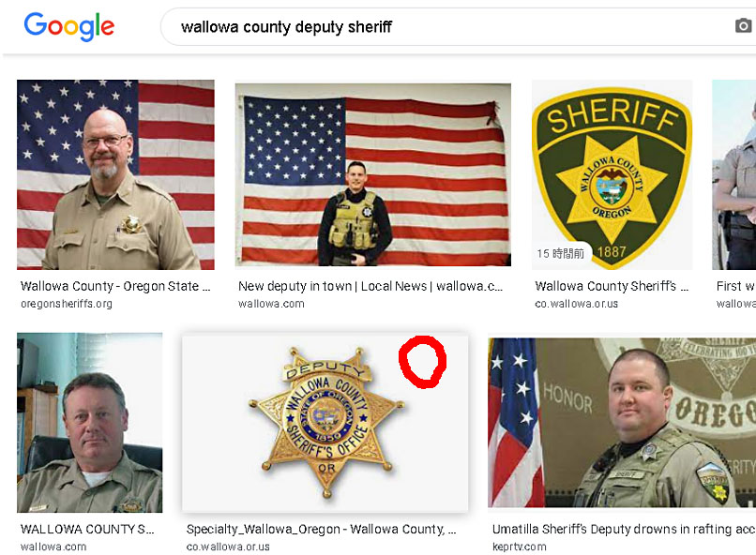Open 'WALLOWA COUNTY S...' result title
The height and width of the screenshot is (555, 756).
[x=87, y=529]
